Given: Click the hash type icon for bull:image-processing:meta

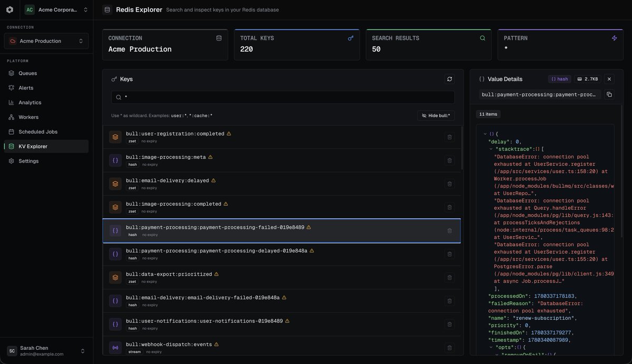Looking at the screenshot, I should tap(115, 160).
